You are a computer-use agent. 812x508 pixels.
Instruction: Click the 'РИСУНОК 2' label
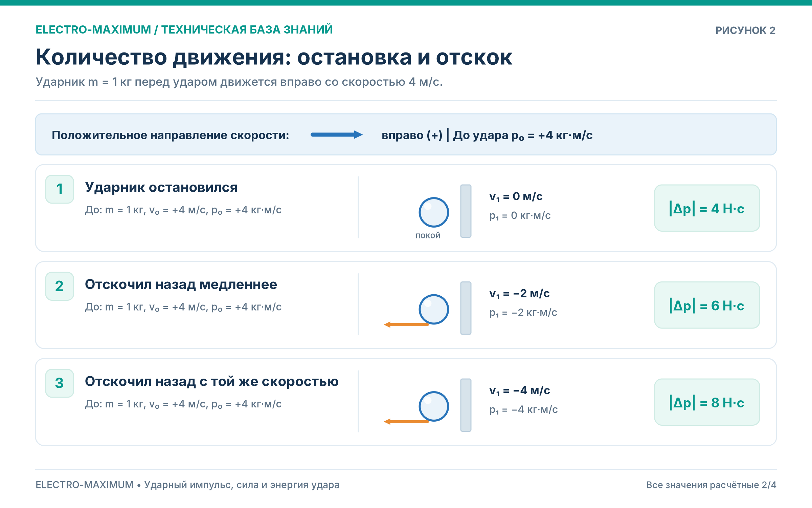(745, 30)
